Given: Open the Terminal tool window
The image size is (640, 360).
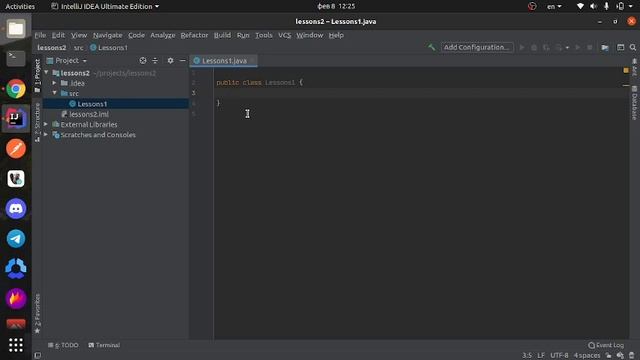Looking at the screenshot, I should [104, 345].
